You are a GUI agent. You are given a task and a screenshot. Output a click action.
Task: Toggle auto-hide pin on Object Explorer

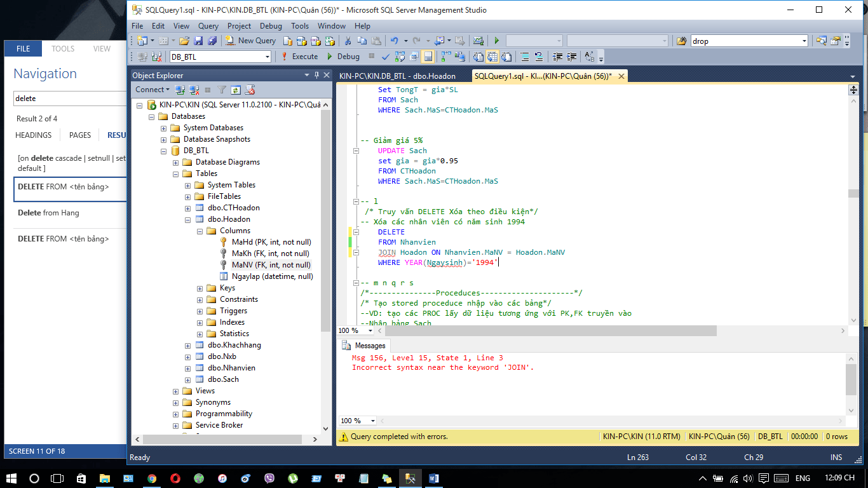click(316, 75)
